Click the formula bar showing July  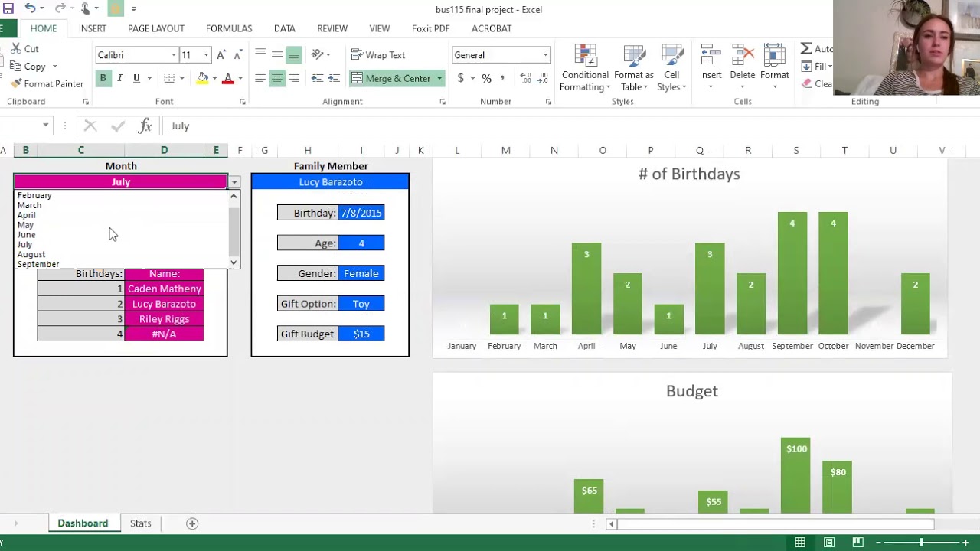(x=567, y=126)
